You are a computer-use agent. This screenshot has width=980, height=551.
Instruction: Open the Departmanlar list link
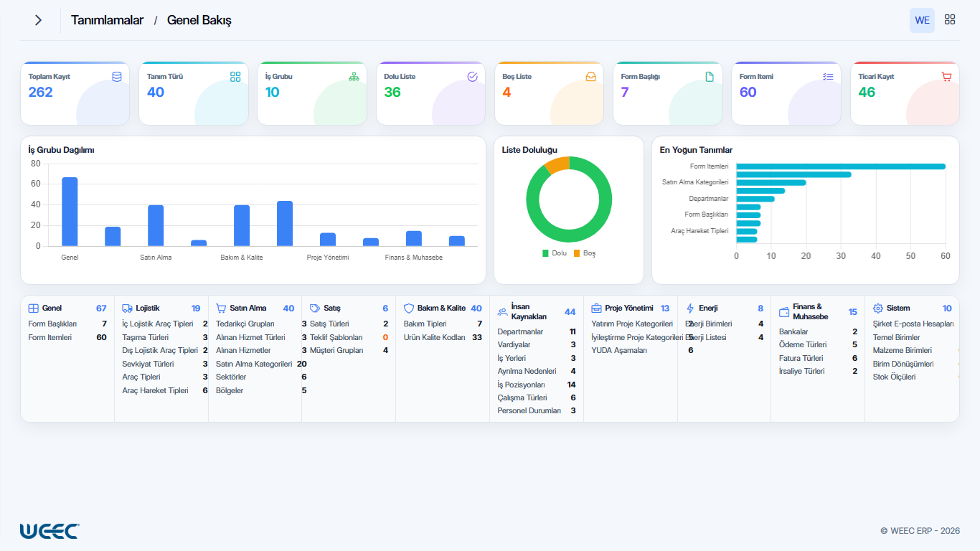pyautogui.click(x=520, y=331)
